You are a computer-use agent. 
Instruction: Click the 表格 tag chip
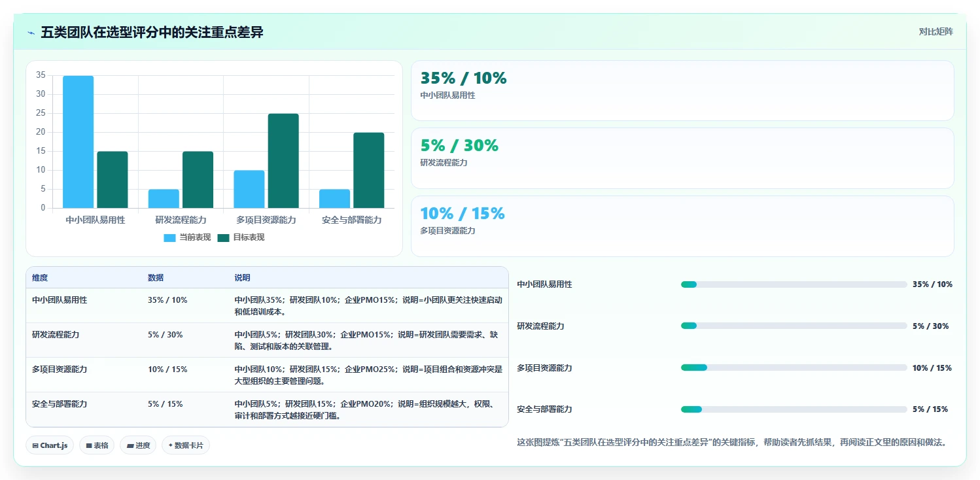pos(97,445)
